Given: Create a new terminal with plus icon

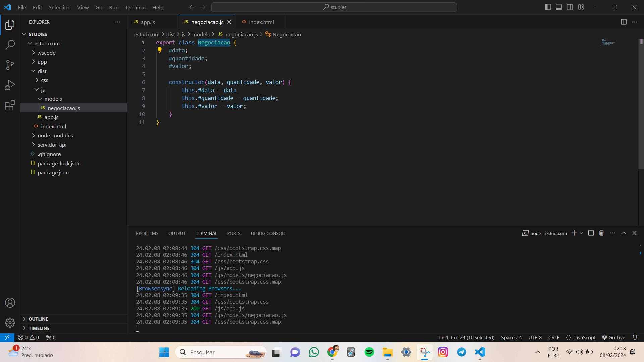Looking at the screenshot, I should click(x=574, y=233).
